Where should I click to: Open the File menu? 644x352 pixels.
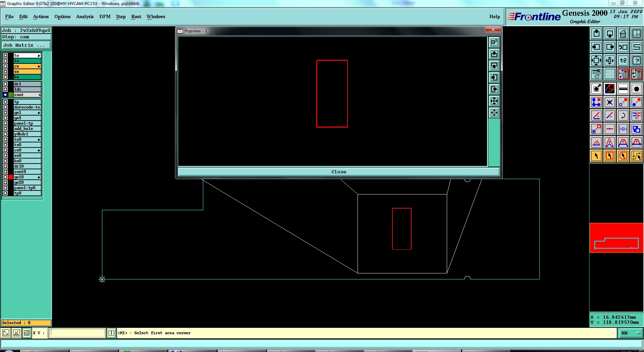point(9,16)
